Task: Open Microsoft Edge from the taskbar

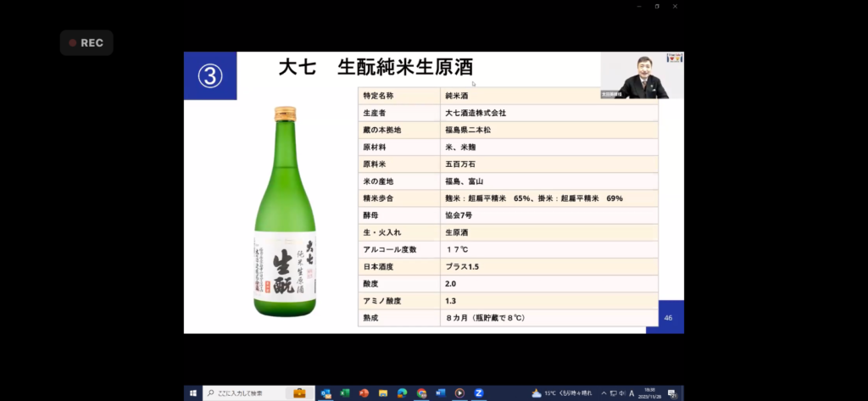Action: [403, 393]
